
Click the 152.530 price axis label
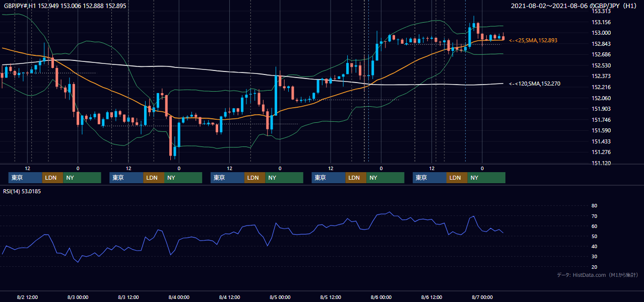[601, 65]
